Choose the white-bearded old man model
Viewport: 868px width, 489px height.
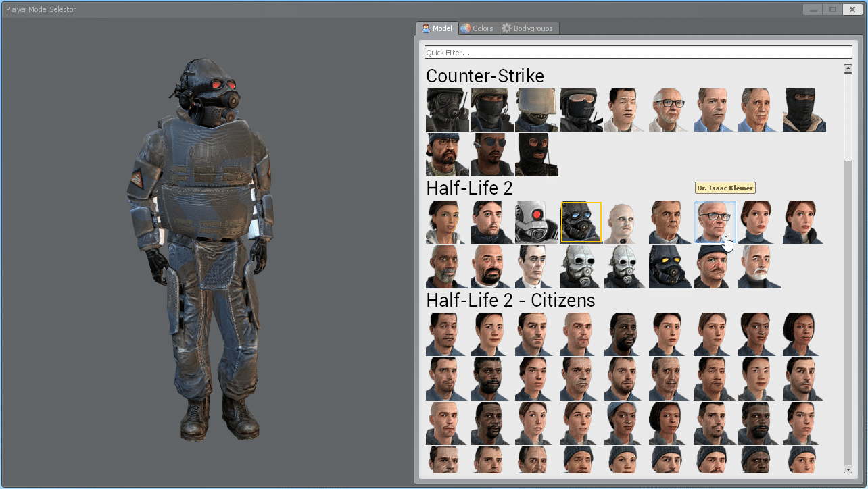click(x=760, y=267)
